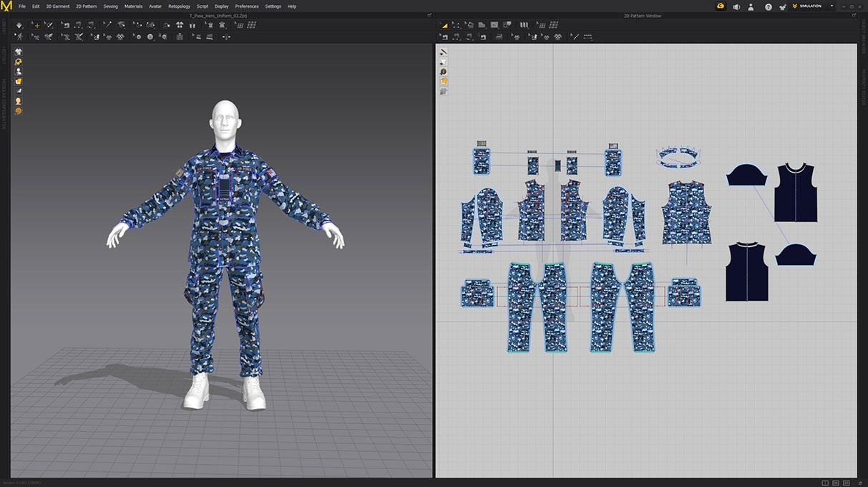Expand the Display menu options
Screen dimensions: 868x487
(x=221, y=6)
